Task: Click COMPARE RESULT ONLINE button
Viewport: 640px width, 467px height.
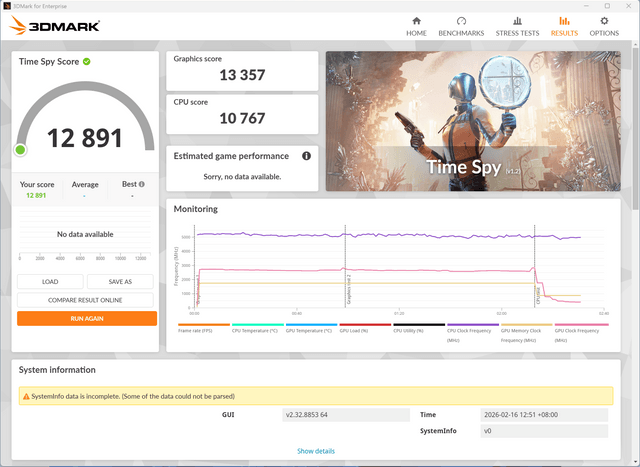Action: [x=85, y=300]
